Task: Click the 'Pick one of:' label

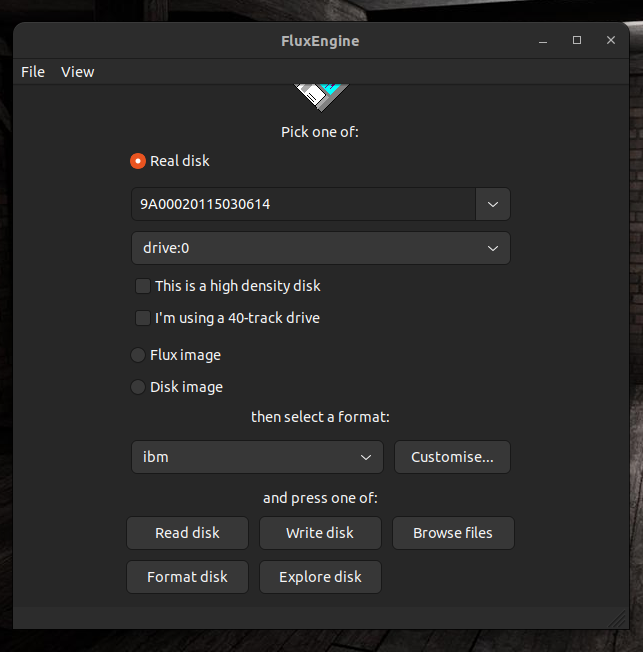Action: 320,132
